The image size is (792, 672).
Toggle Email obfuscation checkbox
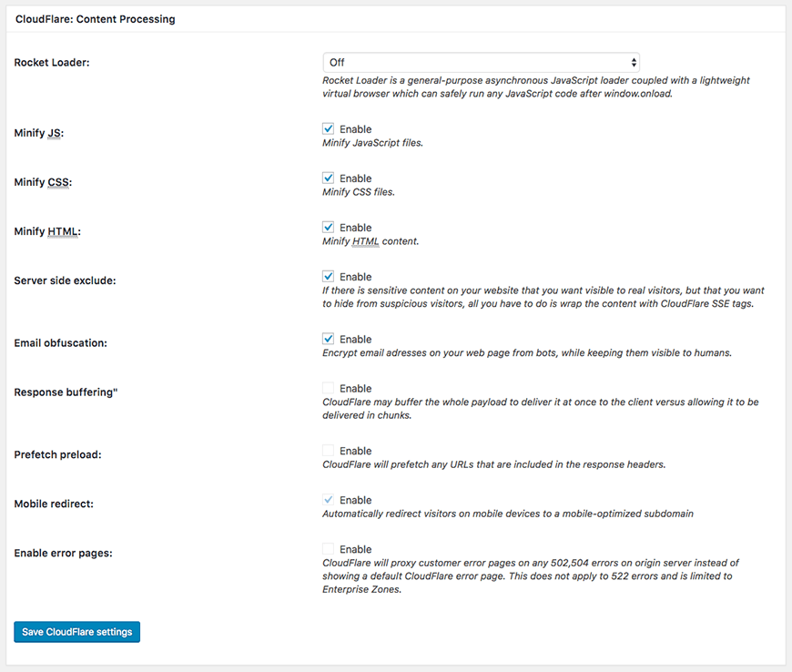(329, 340)
